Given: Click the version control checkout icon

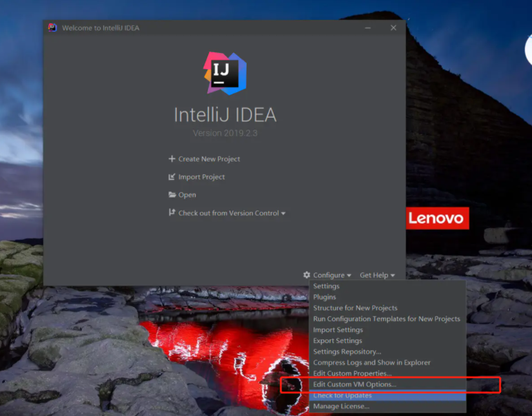Looking at the screenshot, I should 172,213.
